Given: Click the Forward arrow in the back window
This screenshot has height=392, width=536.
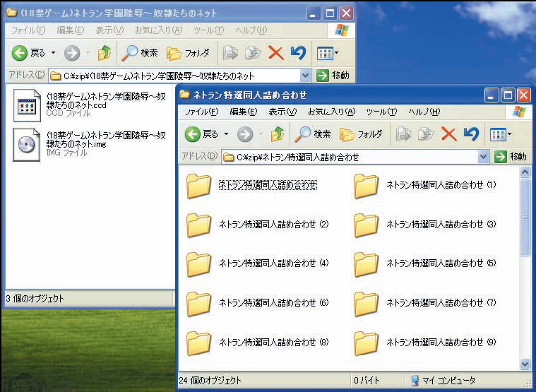Looking at the screenshot, I should point(72,53).
